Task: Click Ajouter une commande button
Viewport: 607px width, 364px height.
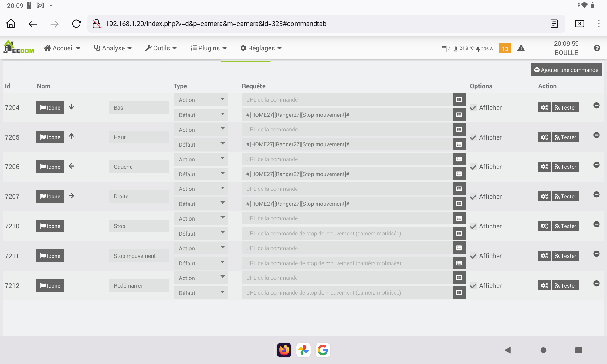Action: (566, 70)
